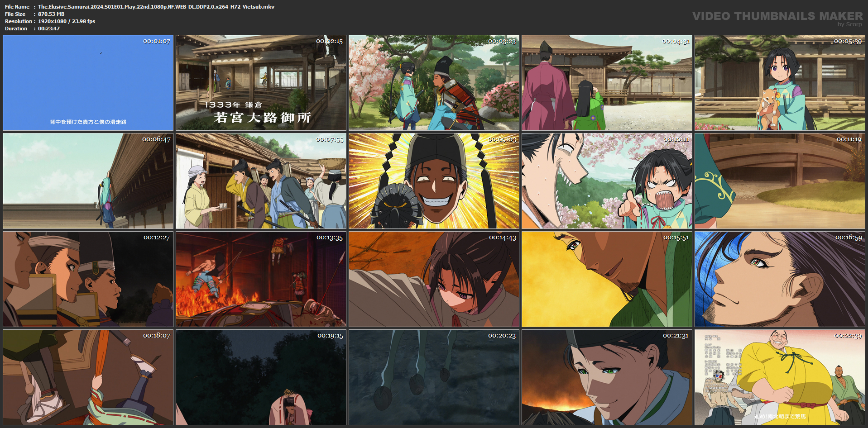Select the thumbnail timestamped 00:01:07

88,83
